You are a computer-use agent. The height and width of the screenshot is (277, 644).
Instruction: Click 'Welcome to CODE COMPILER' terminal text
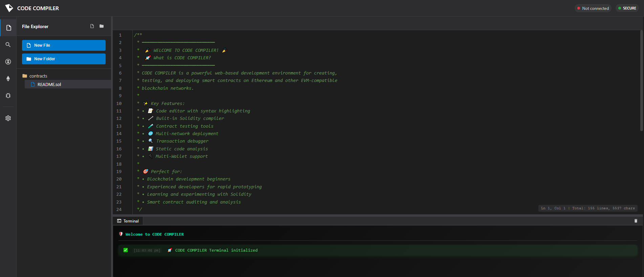[154, 234]
